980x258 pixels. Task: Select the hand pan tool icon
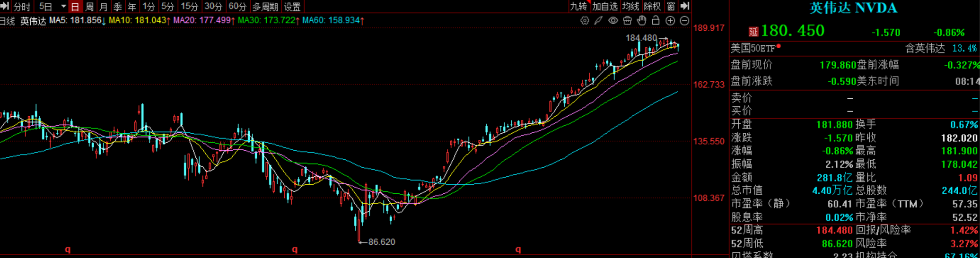tap(641, 20)
